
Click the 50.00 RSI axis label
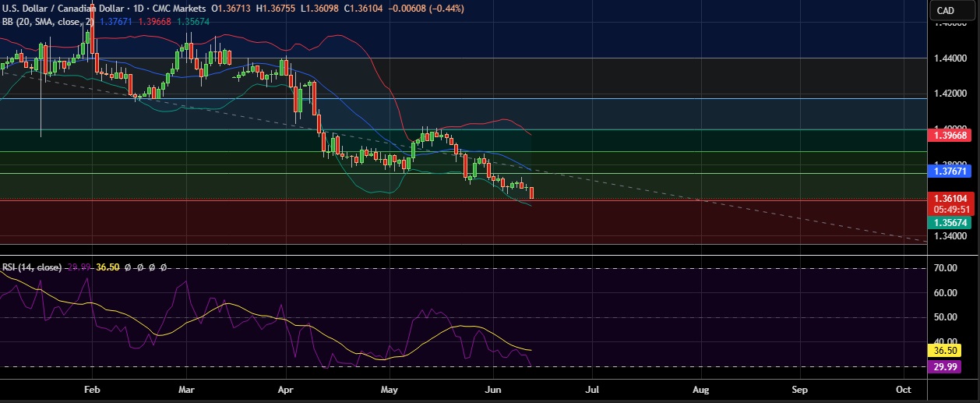point(945,317)
